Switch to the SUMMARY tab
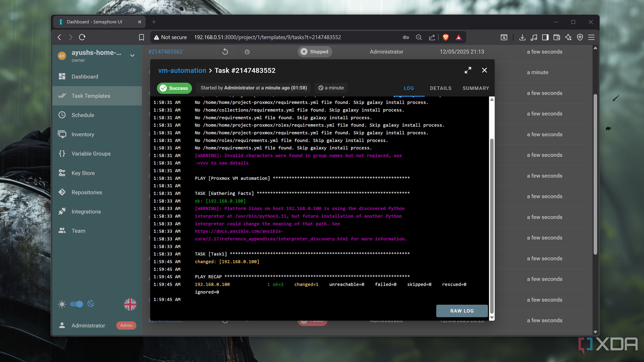 476,88
